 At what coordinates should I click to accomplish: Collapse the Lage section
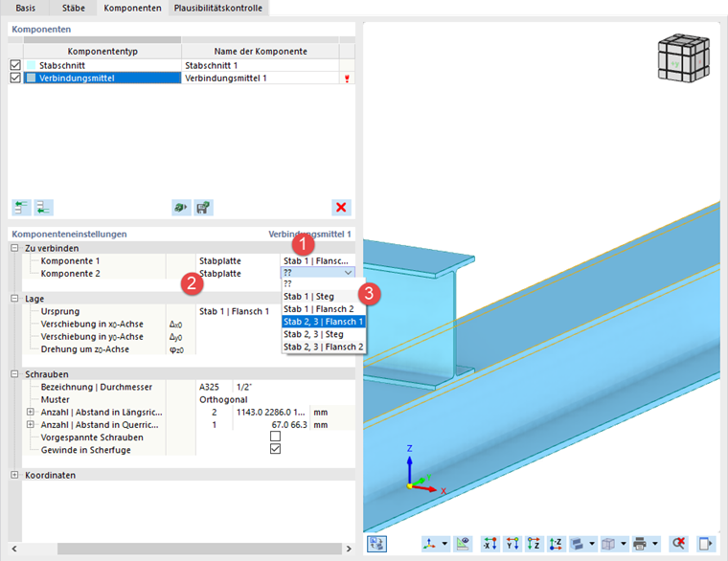pos(15,299)
